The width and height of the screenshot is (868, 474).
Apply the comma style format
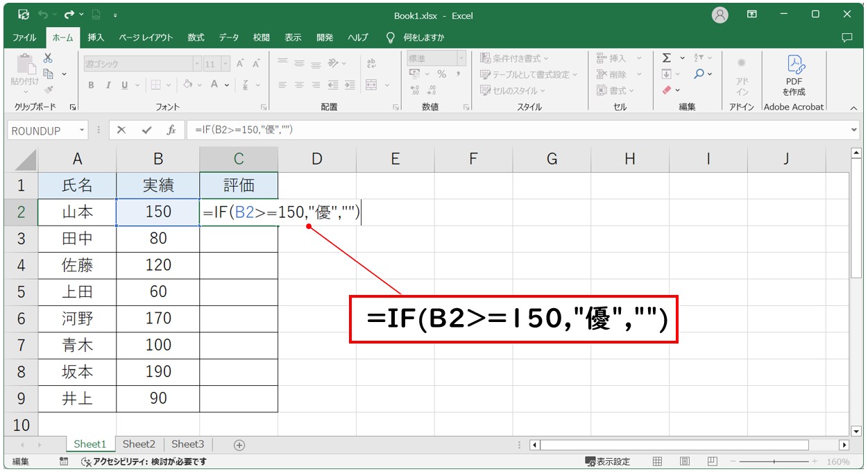pos(459,74)
